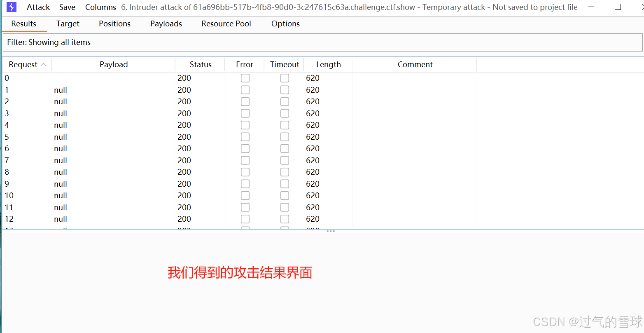Open the Columns menu to choose visible columns
Screen dimensions: 644x333
100,7
